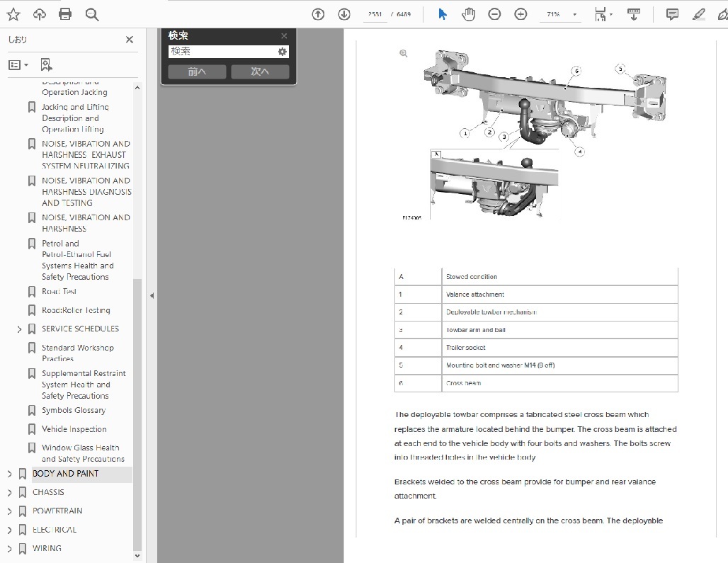Zoom in with the plus icon
This screenshot has width=728, height=563.
click(521, 14)
